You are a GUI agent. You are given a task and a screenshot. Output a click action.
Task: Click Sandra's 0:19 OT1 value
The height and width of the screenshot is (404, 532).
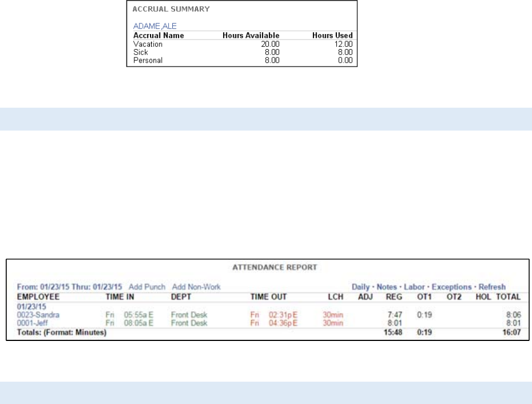coord(424,315)
